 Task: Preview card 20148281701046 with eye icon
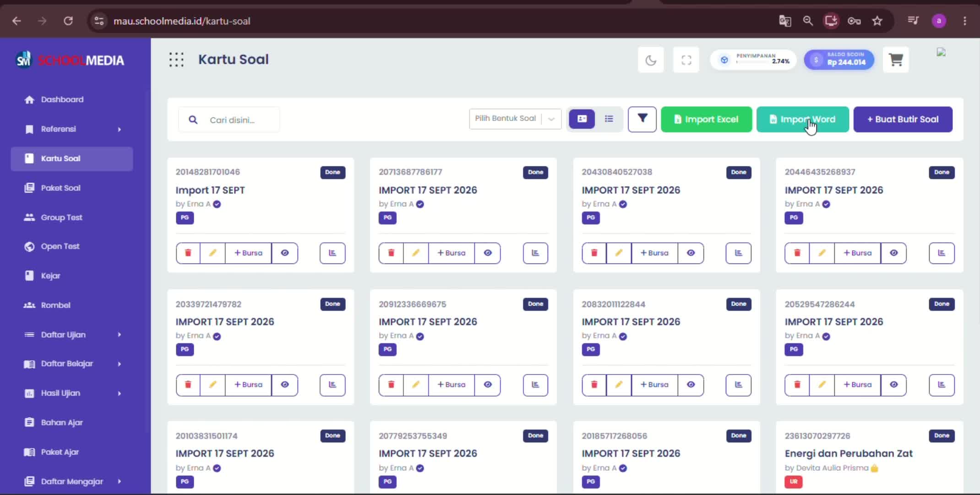285,253
